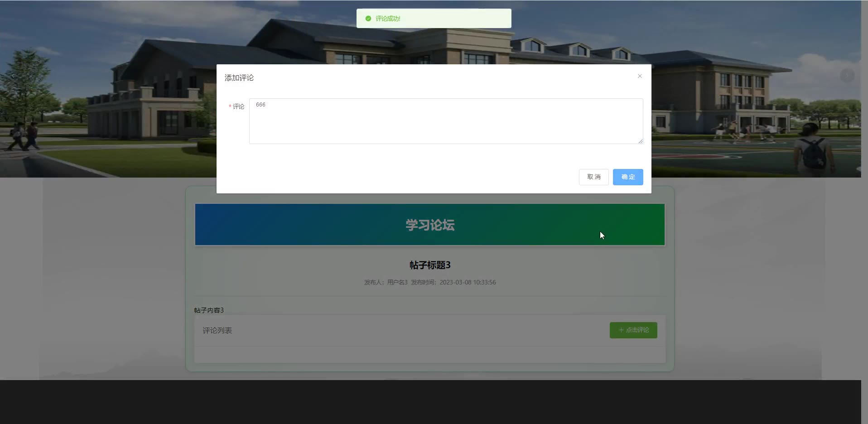
Task: Confirm comment with 确定 button
Action: (x=628, y=177)
